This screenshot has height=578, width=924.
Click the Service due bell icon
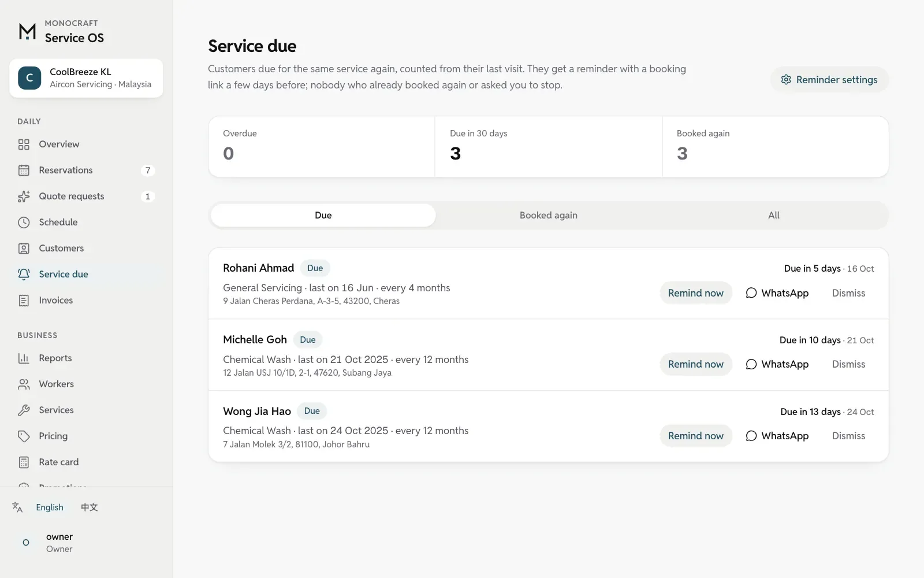[x=24, y=275]
